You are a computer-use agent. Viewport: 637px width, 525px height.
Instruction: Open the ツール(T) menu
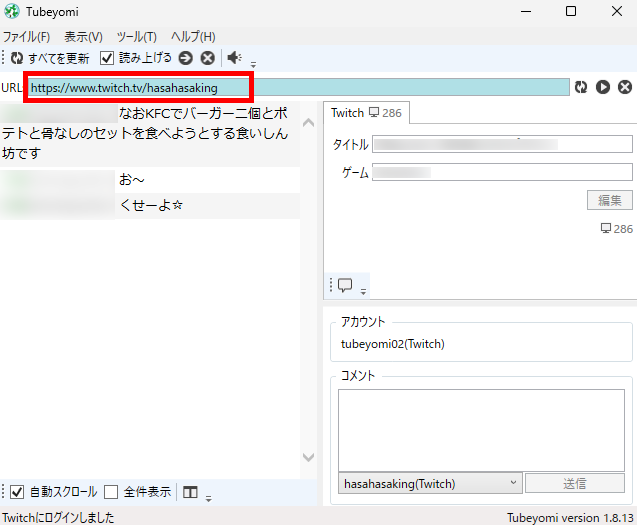point(137,37)
